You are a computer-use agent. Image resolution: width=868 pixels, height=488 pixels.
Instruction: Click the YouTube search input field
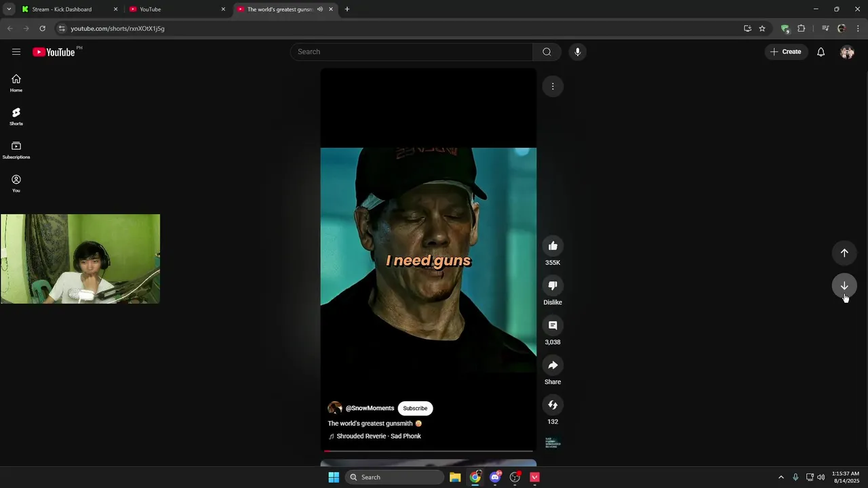pyautogui.click(x=412, y=52)
